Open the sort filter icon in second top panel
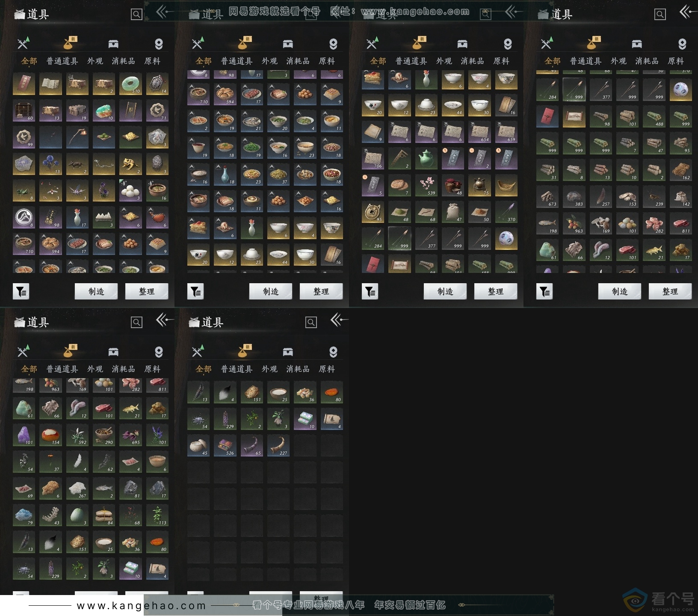The height and width of the screenshot is (616, 698). point(195,291)
